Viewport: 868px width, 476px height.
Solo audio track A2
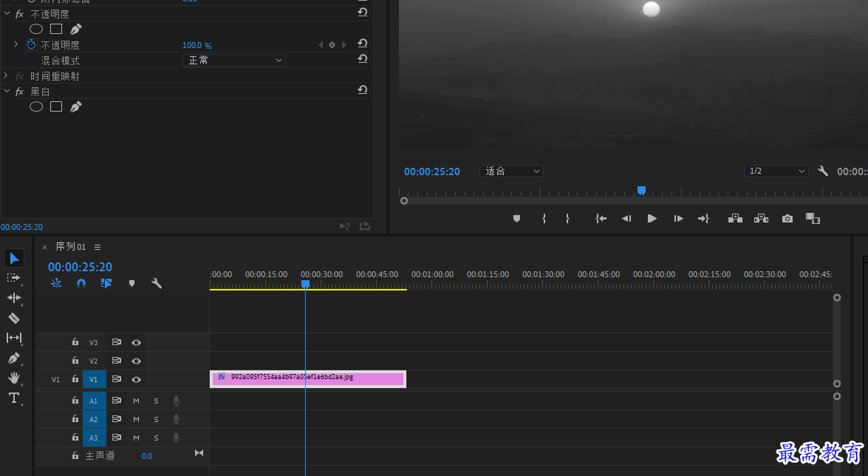[156, 420]
